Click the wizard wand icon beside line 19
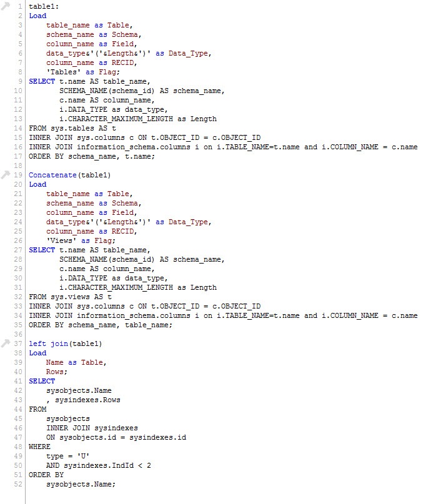This screenshot has height=504, width=441. pyautogui.click(x=6, y=174)
